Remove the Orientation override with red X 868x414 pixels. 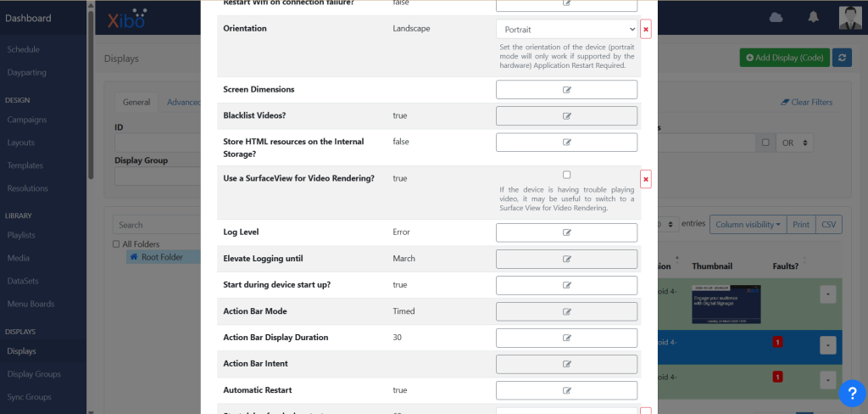pos(646,30)
